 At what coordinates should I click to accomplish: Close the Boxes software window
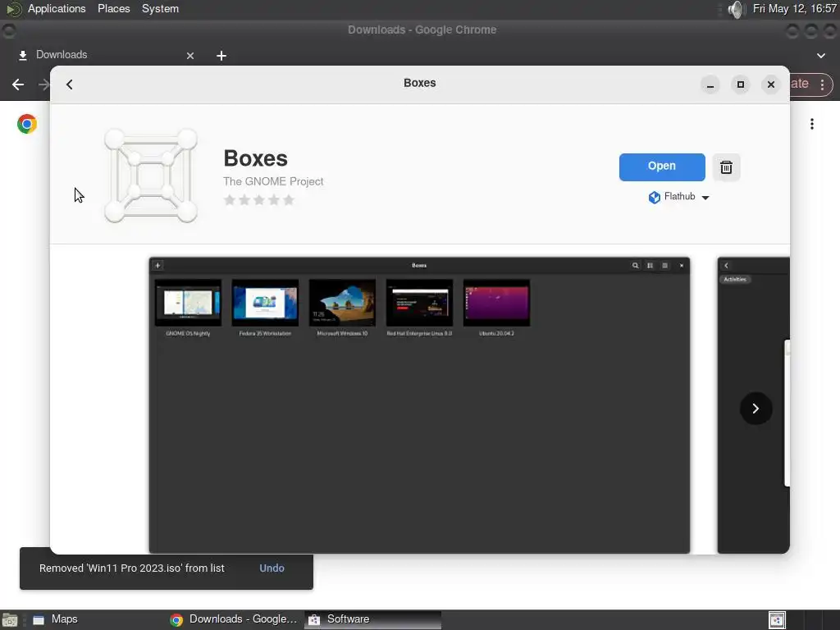click(x=771, y=84)
